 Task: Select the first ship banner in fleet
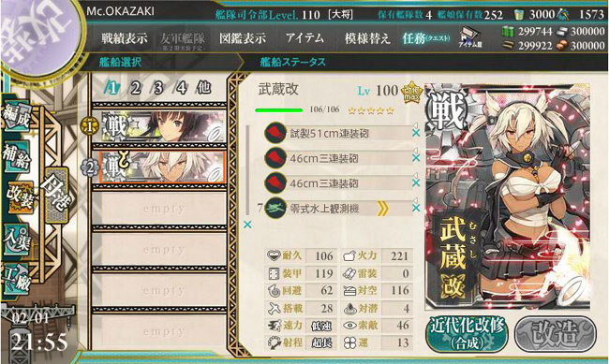click(158, 126)
